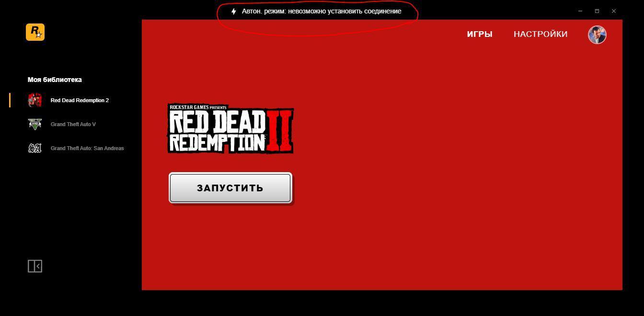Click the offline mode connection status message
The width and height of the screenshot is (644, 316).
coord(321,11)
